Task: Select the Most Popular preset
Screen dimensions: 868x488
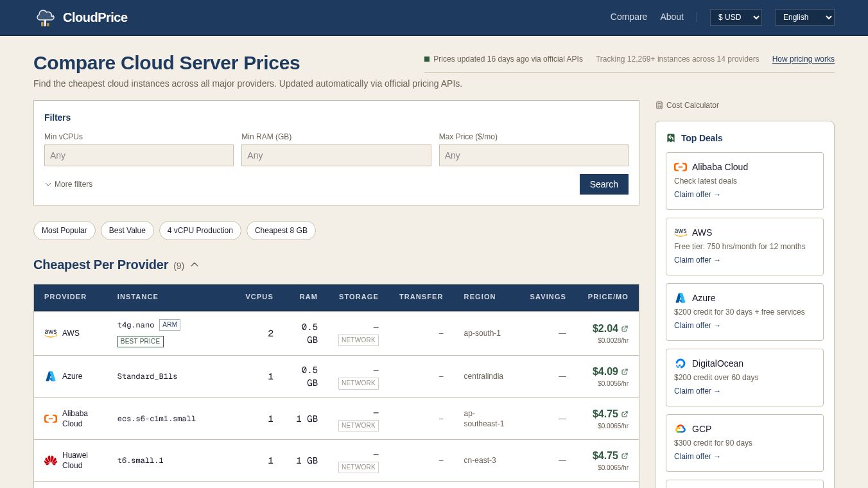Action: pos(64,231)
